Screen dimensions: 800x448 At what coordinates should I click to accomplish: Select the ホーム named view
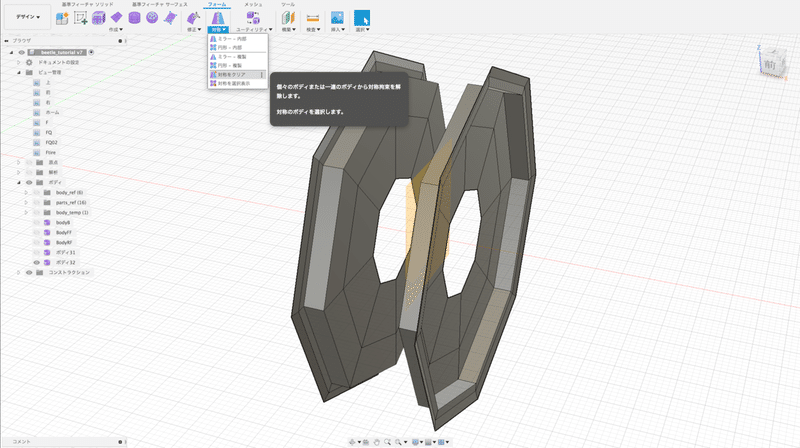52,112
